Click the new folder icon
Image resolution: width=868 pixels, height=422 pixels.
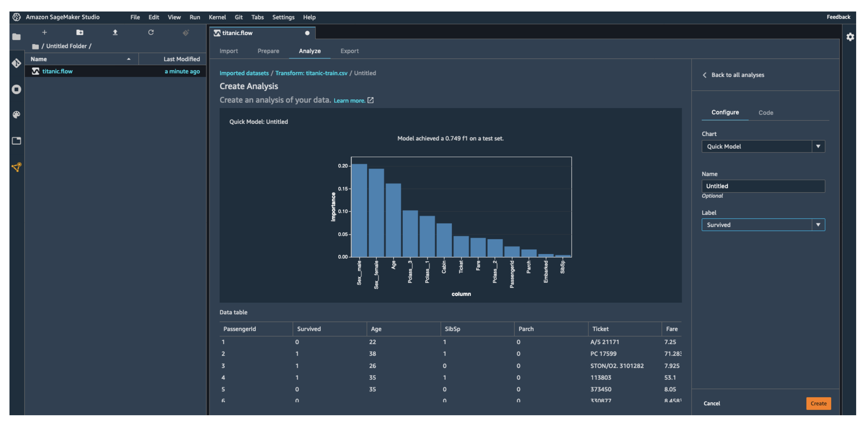pos(80,32)
